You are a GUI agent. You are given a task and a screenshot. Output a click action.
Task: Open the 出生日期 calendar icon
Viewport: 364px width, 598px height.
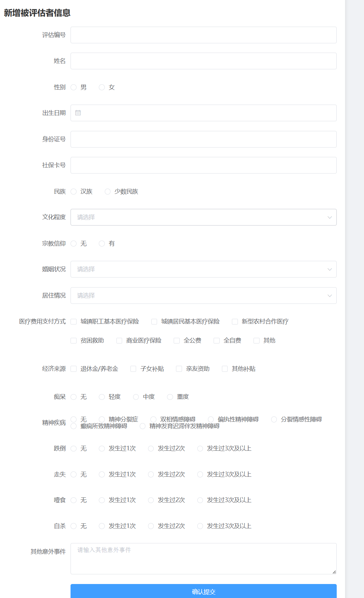click(x=78, y=113)
